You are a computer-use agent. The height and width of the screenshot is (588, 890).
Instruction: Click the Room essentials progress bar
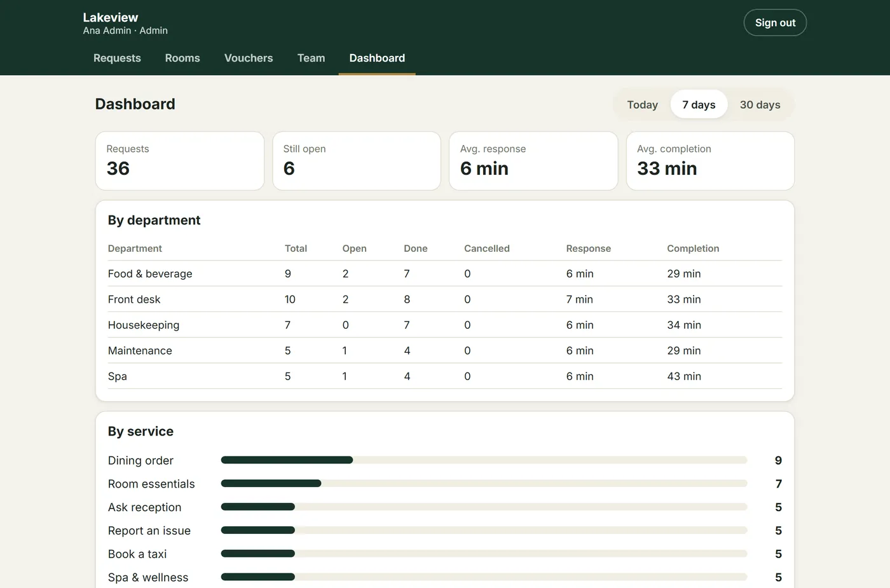(484, 484)
